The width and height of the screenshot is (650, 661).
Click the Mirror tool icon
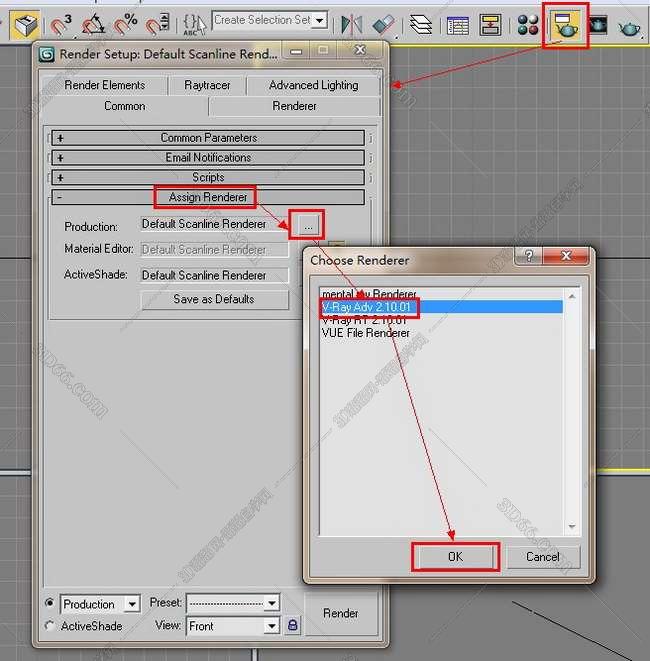pyautogui.click(x=351, y=24)
